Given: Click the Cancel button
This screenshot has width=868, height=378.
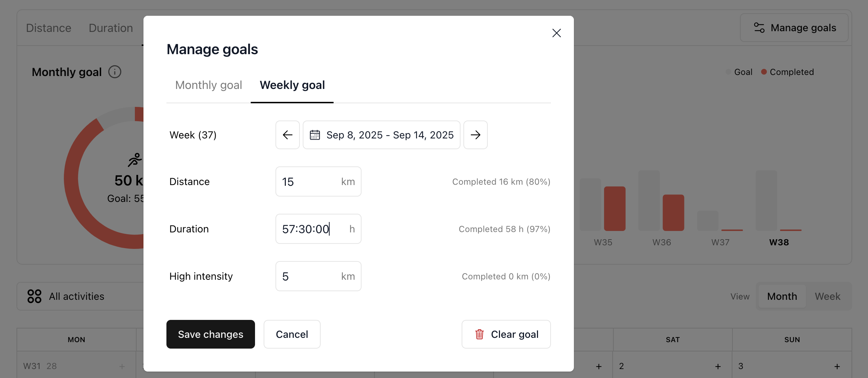Looking at the screenshot, I should point(292,334).
